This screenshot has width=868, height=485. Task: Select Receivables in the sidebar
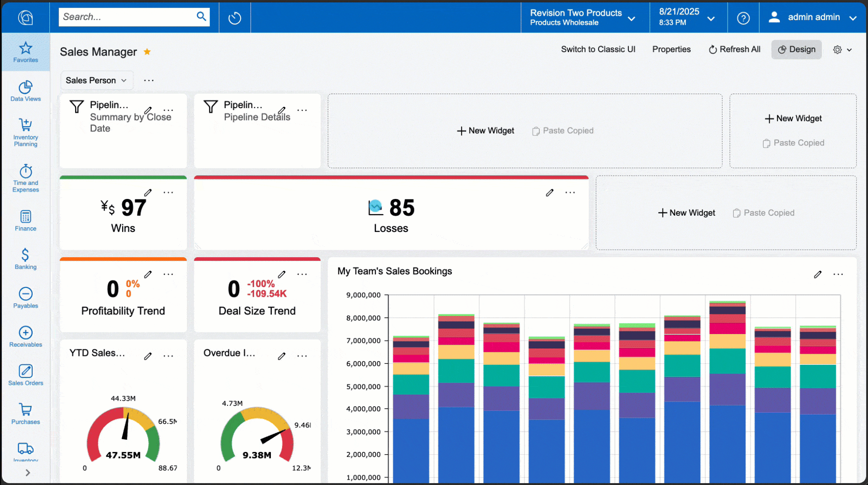(x=25, y=336)
